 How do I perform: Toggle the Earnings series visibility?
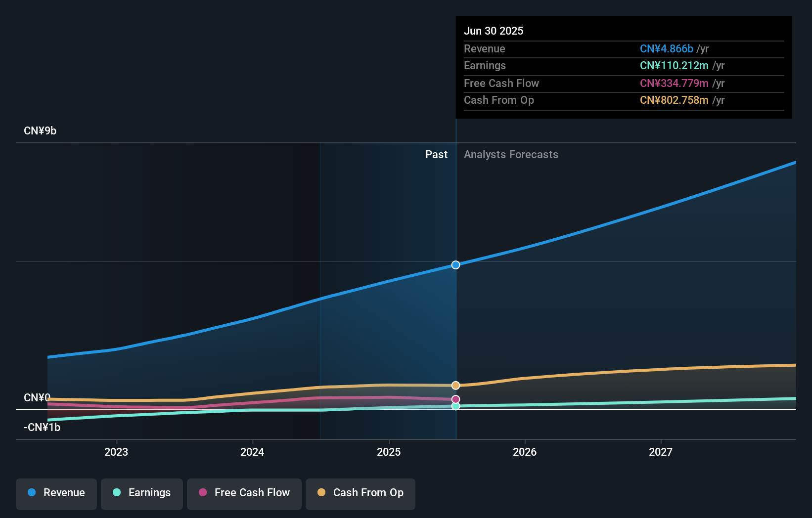[x=142, y=493]
